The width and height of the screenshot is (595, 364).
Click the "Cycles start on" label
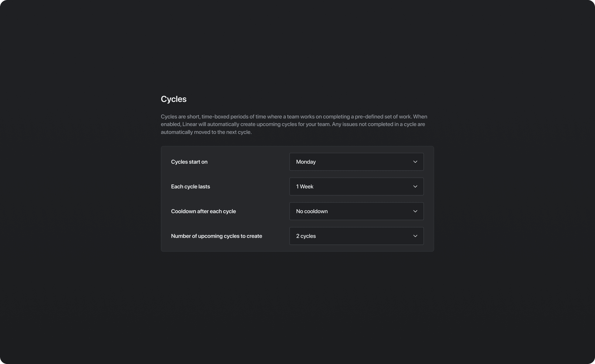[189, 162]
